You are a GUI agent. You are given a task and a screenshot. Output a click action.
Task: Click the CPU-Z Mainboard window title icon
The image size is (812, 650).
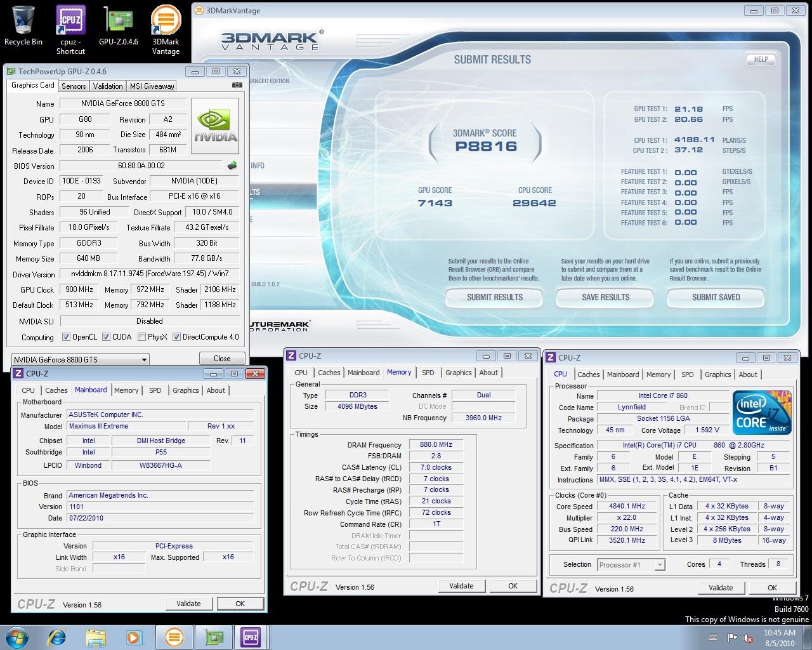(18, 374)
